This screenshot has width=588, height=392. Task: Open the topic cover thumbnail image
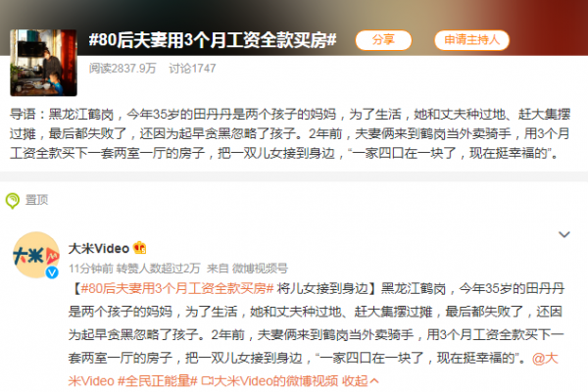43,63
